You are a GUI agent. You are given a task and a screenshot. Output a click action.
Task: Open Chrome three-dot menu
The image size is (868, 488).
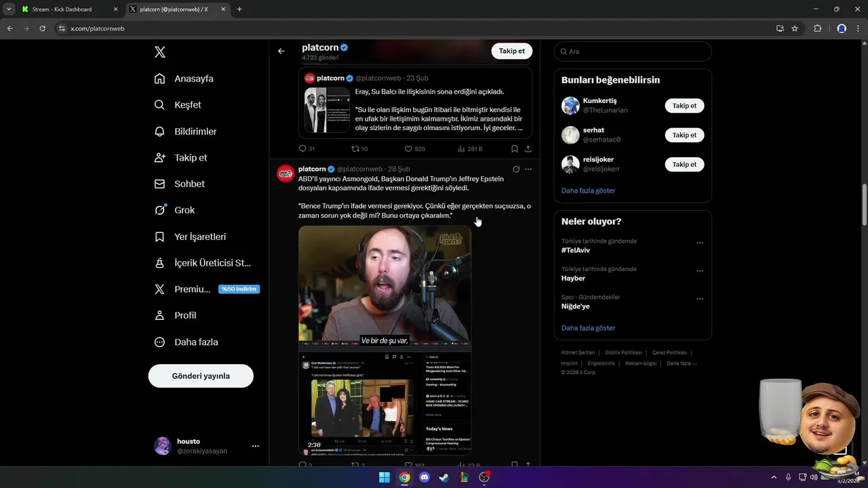click(x=859, y=28)
